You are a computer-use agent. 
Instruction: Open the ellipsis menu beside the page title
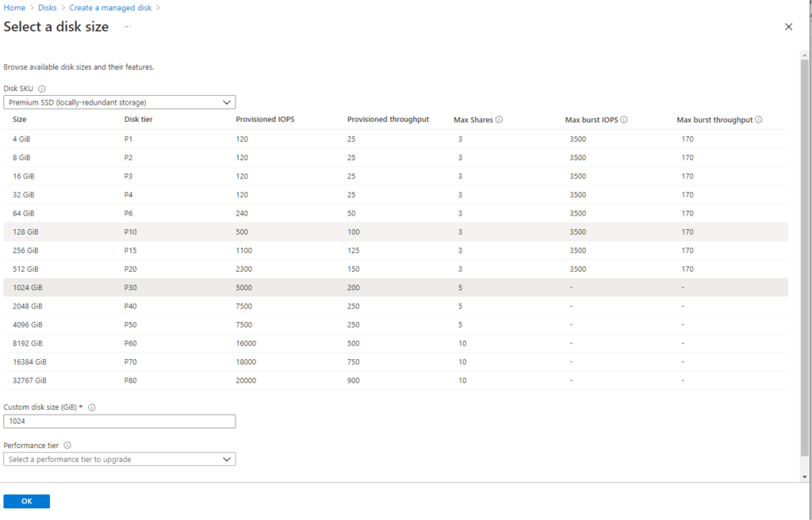tap(126, 27)
